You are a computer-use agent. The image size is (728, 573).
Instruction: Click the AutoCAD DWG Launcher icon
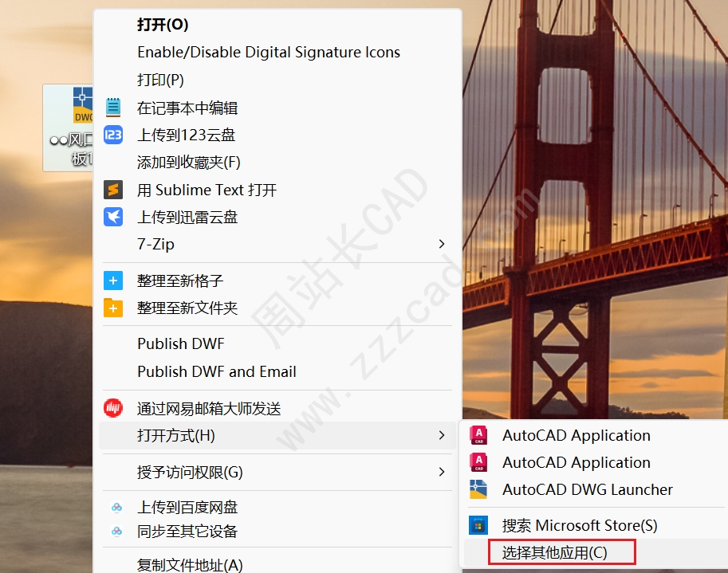[478, 489]
